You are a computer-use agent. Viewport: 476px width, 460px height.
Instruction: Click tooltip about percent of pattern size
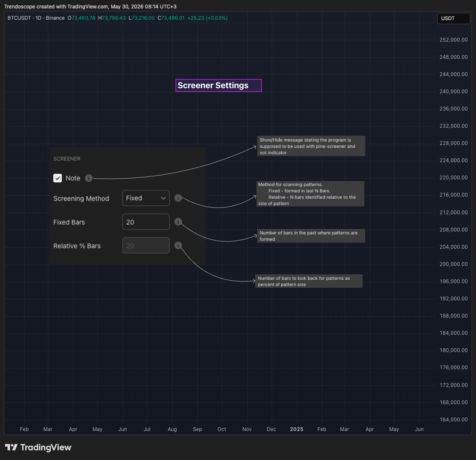[309, 281]
